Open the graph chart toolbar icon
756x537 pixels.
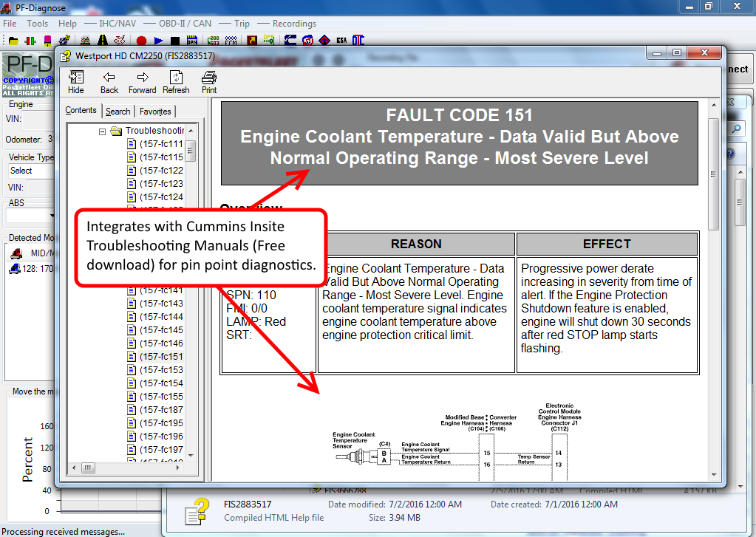pyautogui.click(x=85, y=41)
